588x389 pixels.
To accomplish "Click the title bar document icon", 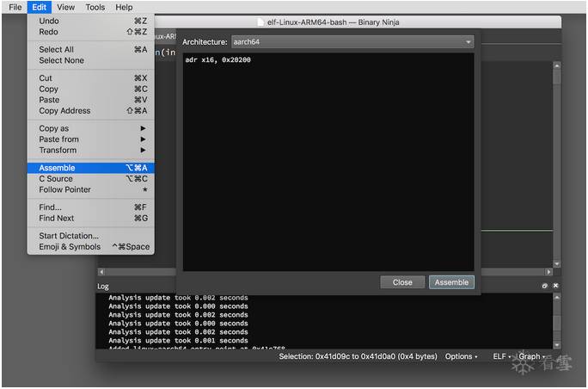I will [x=260, y=22].
